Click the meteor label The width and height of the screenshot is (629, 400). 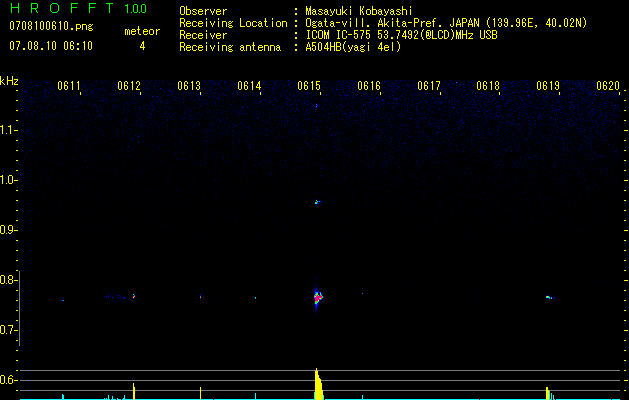pyautogui.click(x=142, y=31)
